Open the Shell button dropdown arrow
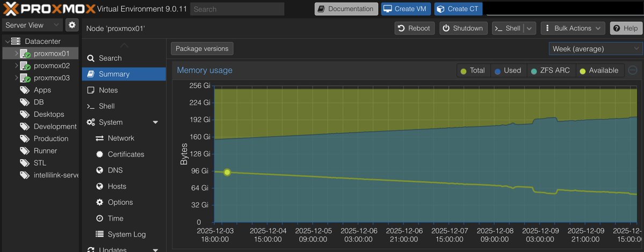 click(529, 28)
